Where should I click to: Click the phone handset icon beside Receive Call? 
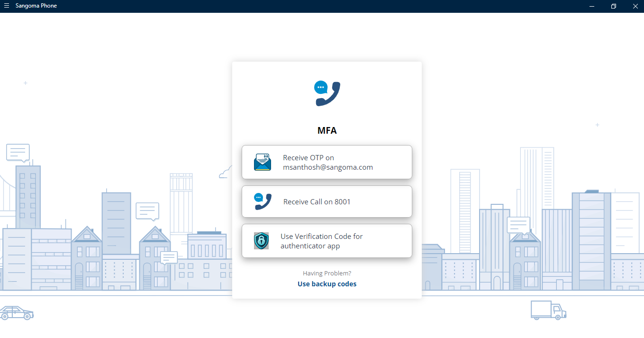point(263,201)
